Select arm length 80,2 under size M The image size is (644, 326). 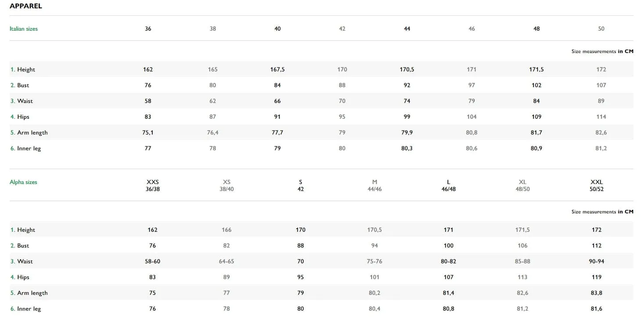pyautogui.click(x=375, y=293)
